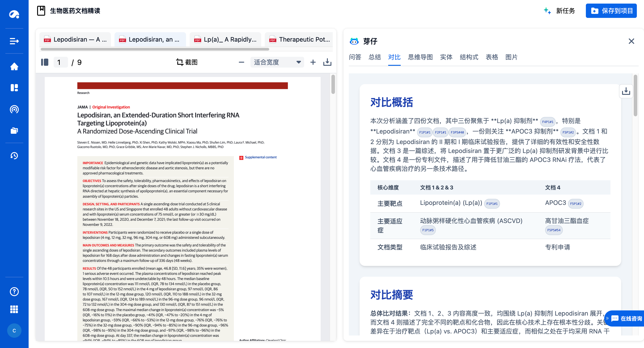
Task: Open the Home icon in the sidebar
Action: [14, 67]
